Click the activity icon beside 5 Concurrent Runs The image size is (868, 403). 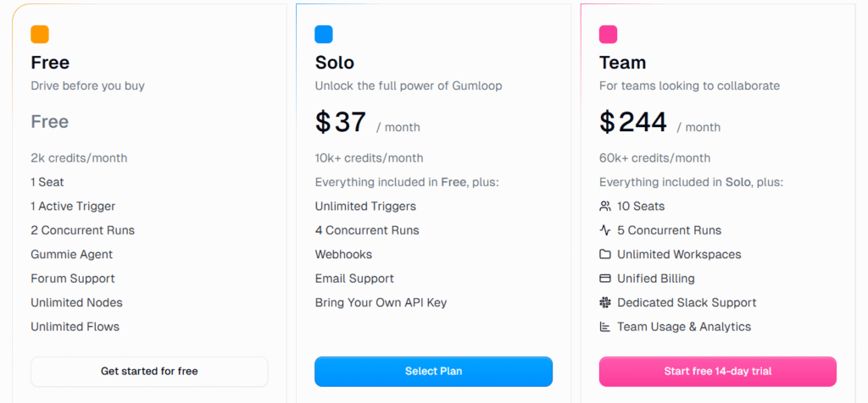(605, 230)
